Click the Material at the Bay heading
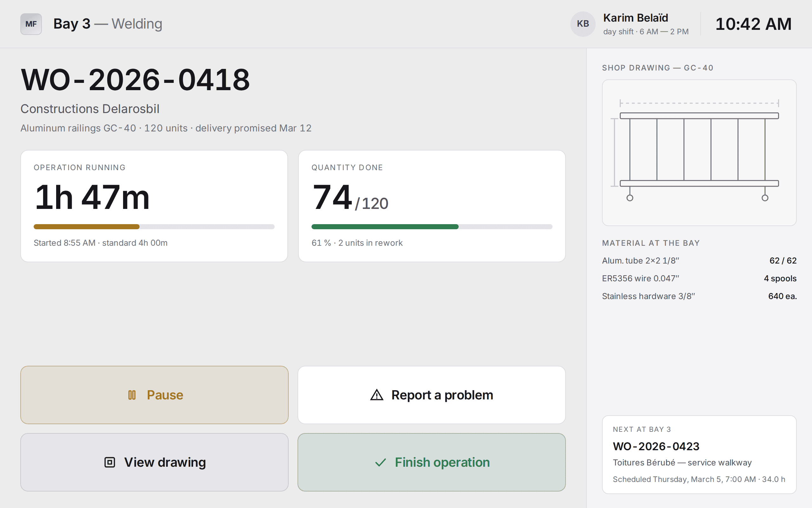 pyautogui.click(x=651, y=243)
